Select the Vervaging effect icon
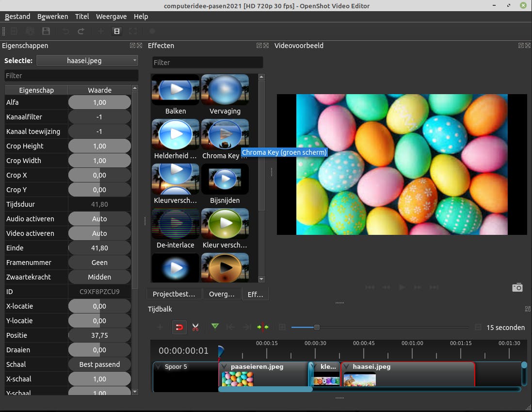The height and width of the screenshot is (412, 532). 225,90
